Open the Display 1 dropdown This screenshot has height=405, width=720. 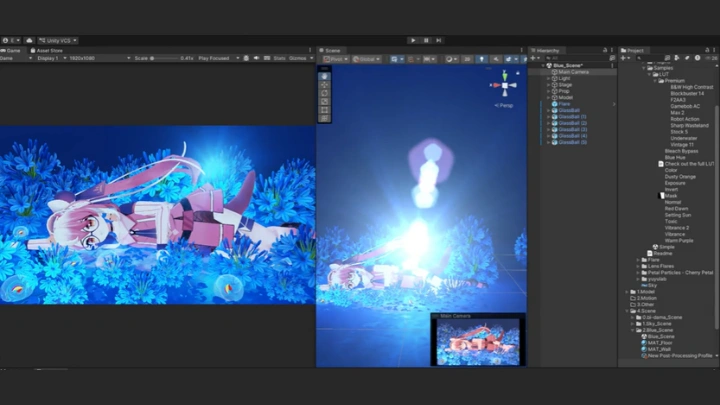pyautogui.click(x=51, y=58)
